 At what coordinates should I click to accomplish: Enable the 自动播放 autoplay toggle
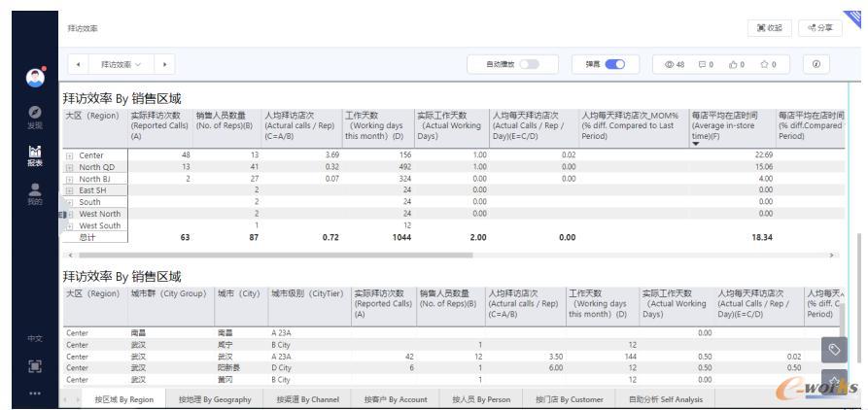coord(531,64)
